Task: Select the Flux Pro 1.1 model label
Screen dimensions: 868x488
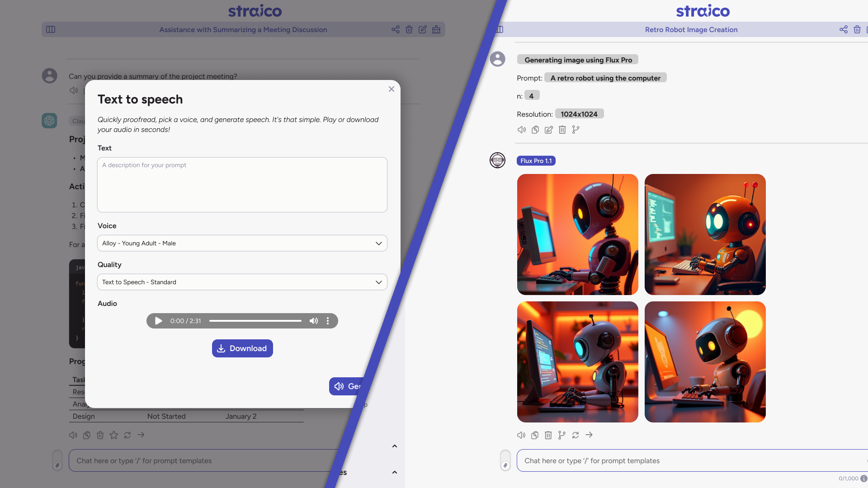Action: [x=536, y=161]
